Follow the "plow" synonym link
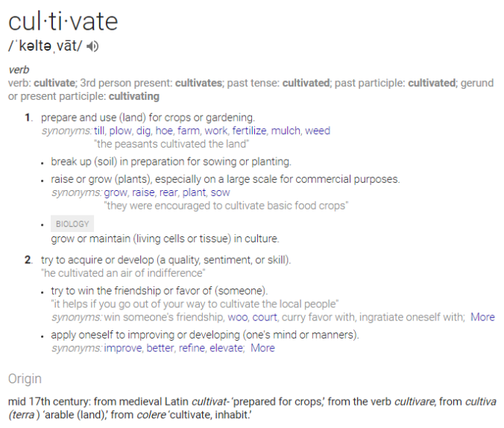The width and height of the screenshot is (504, 428). point(120,130)
